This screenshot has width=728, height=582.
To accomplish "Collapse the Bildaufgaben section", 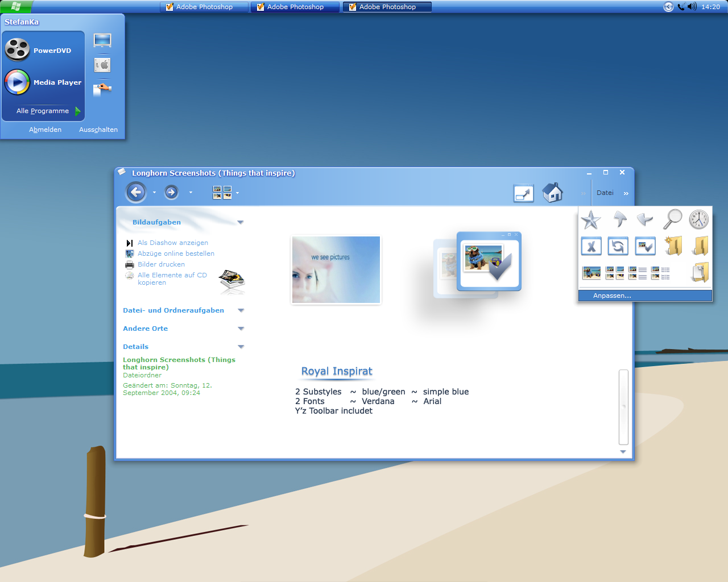I will click(x=241, y=222).
